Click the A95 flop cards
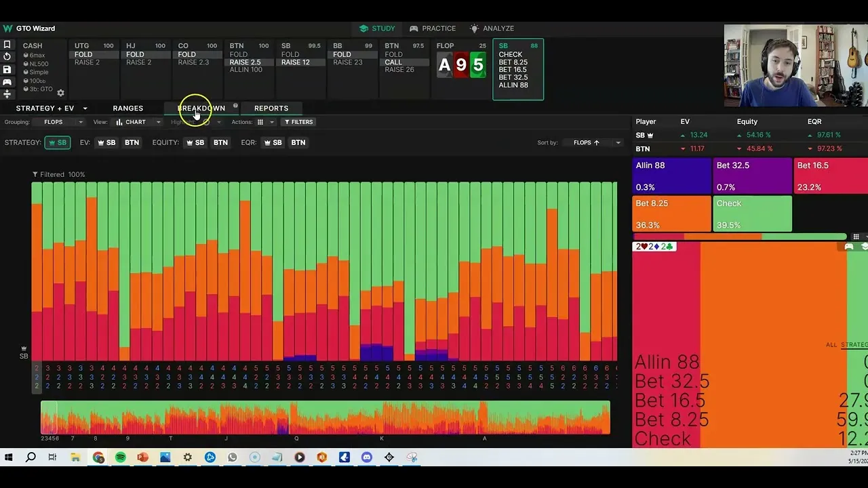868x488 pixels. [x=461, y=65]
